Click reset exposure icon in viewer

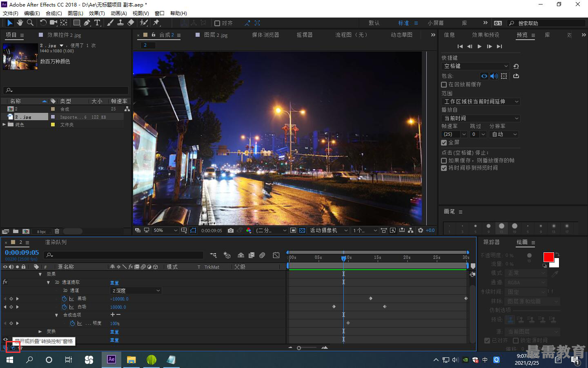point(420,231)
